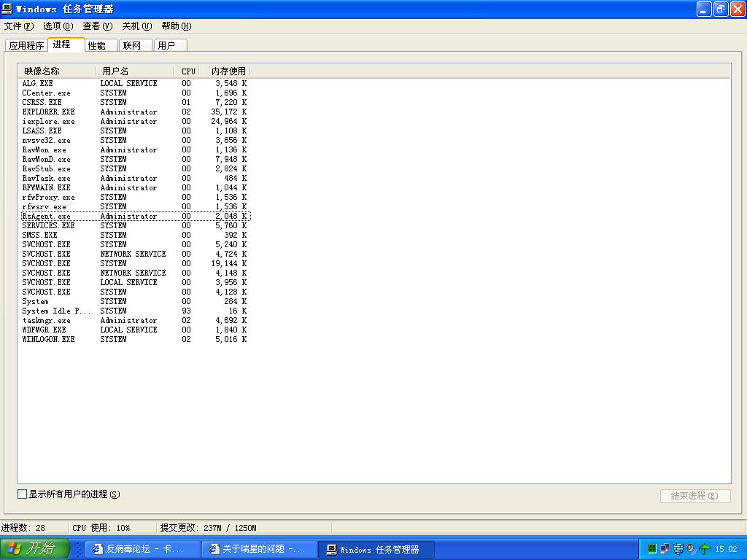Select the System Idle P... process row

[135, 311]
